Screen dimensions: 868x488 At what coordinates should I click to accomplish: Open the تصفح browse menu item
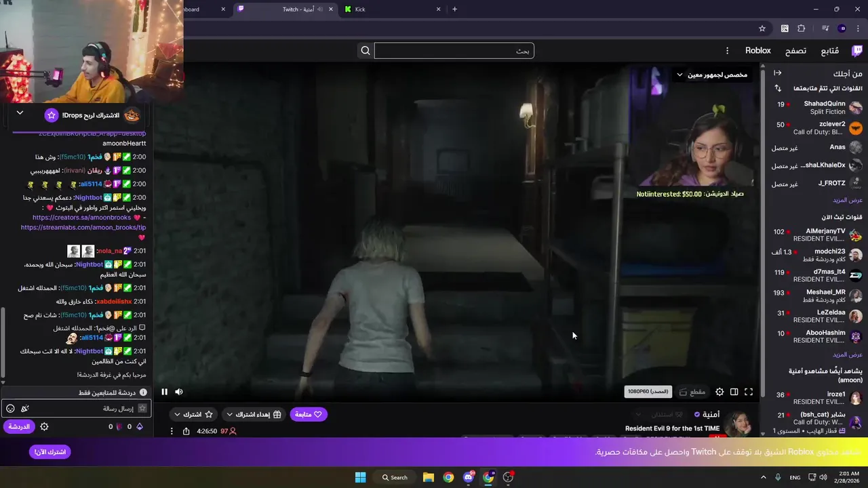point(795,51)
